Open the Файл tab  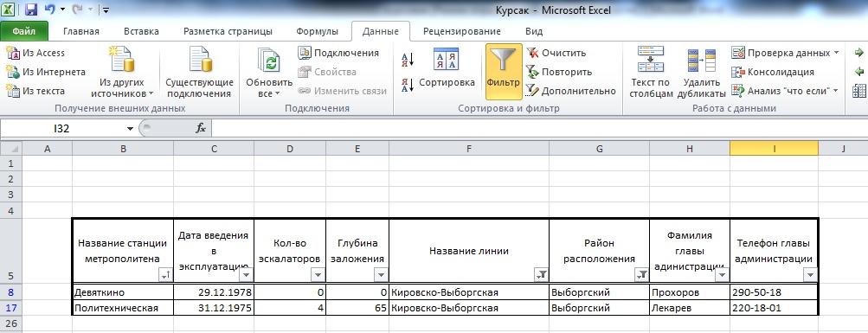click(x=24, y=31)
